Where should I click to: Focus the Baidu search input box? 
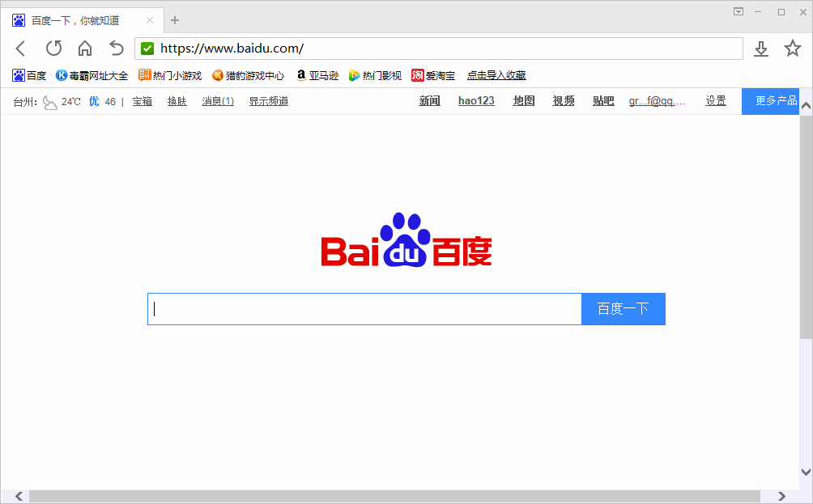(x=364, y=309)
